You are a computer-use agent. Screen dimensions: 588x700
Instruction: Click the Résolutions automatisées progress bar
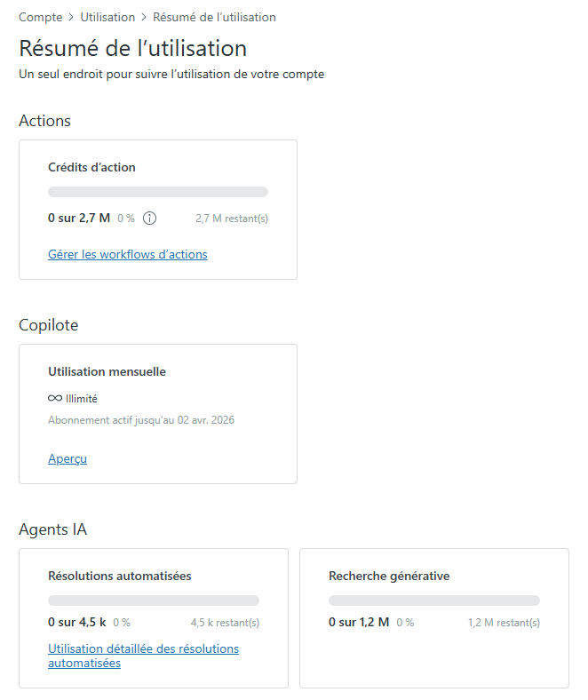click(154, 601)
